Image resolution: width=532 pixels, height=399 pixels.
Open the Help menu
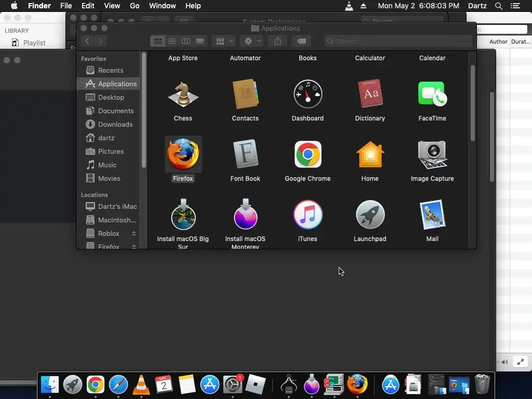[x=193, y=6]
